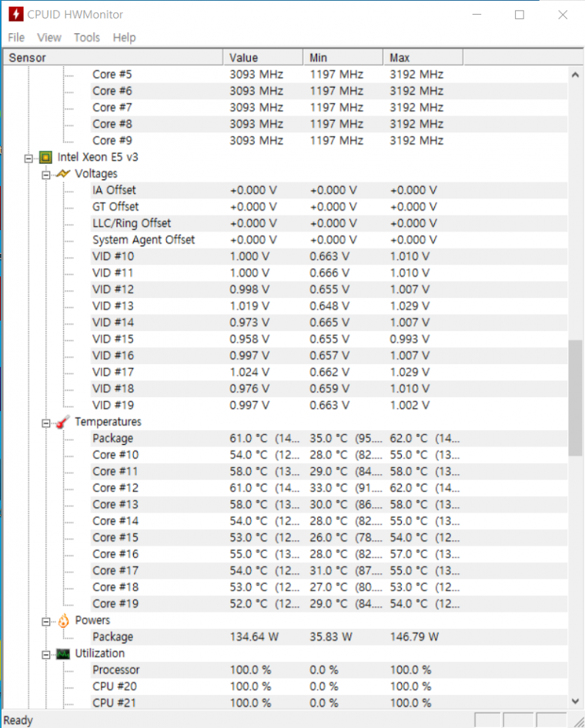Click the vertical scrollbar thumb

point(575,398)
